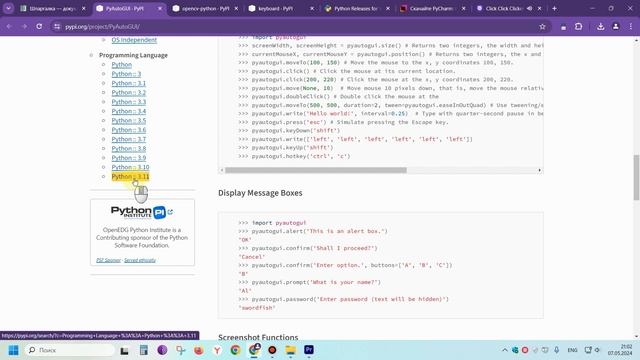Viewport: 640px width, 360px height.
Task: Click the Programming Language heading text
Action: tap(133, 55)
